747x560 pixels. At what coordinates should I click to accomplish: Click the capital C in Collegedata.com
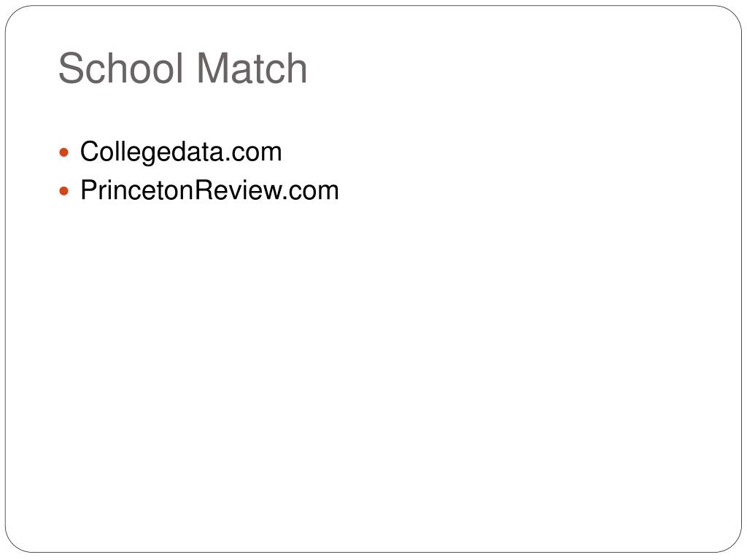click(90, 152)
